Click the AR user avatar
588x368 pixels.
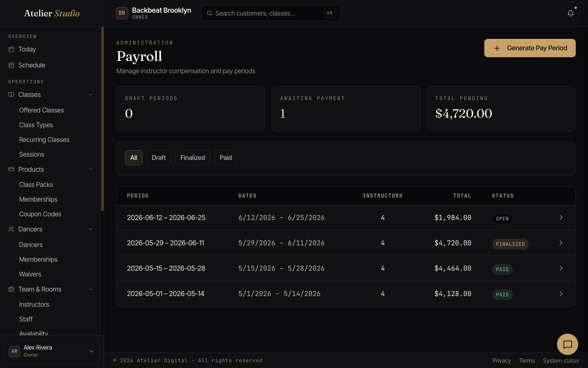tap(14, 351)
